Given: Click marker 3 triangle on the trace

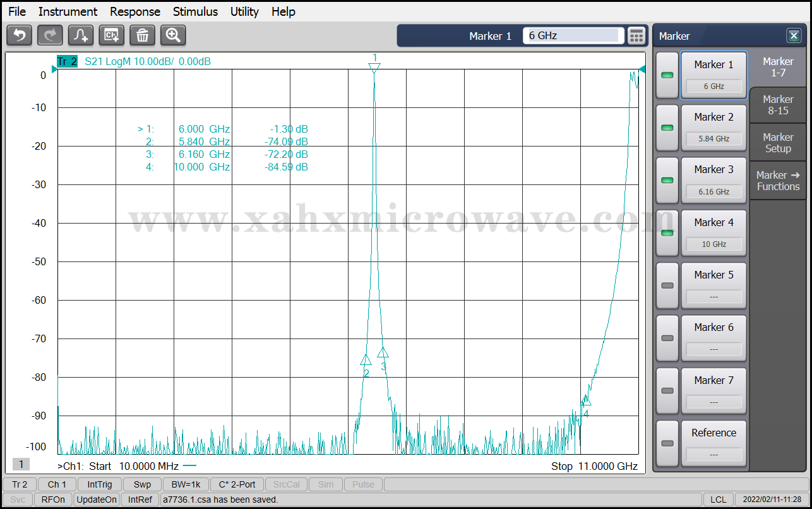Looking at the screenshot, I should coord(383,353).
